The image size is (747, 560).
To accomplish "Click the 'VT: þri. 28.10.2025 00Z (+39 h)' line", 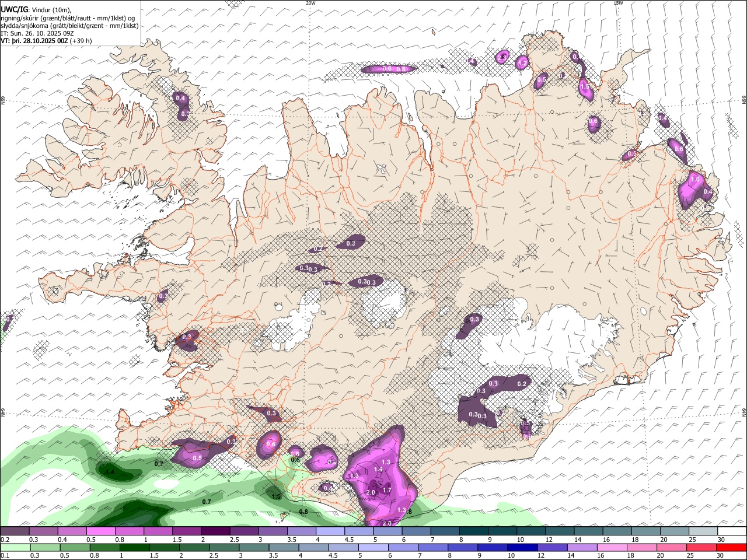I will point(46,41).
